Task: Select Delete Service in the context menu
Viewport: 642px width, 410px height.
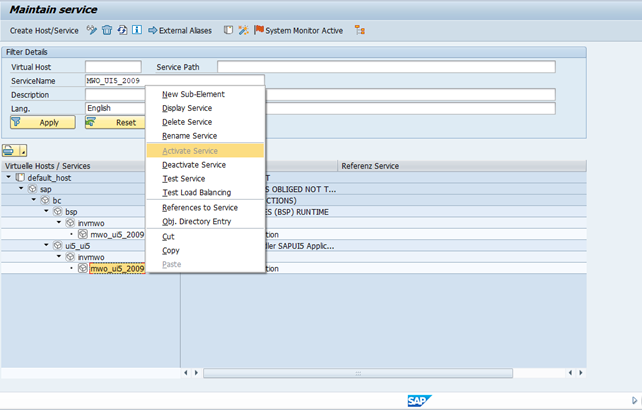Action: coord(188,122)
